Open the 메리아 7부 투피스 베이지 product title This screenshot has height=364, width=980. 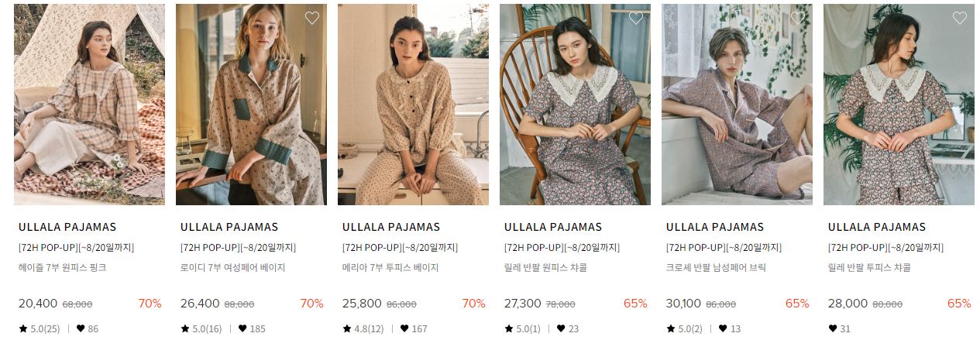pyautogui.click(x=390, y=268)
